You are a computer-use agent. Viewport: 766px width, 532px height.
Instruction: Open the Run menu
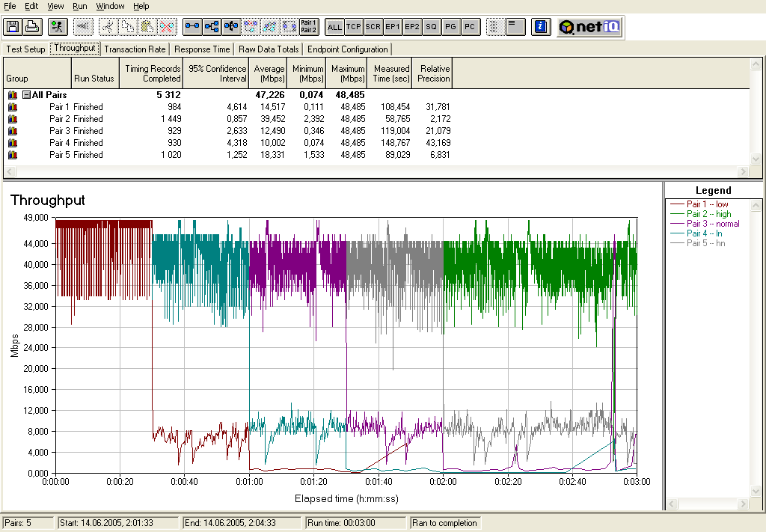(x=79, y=6)
